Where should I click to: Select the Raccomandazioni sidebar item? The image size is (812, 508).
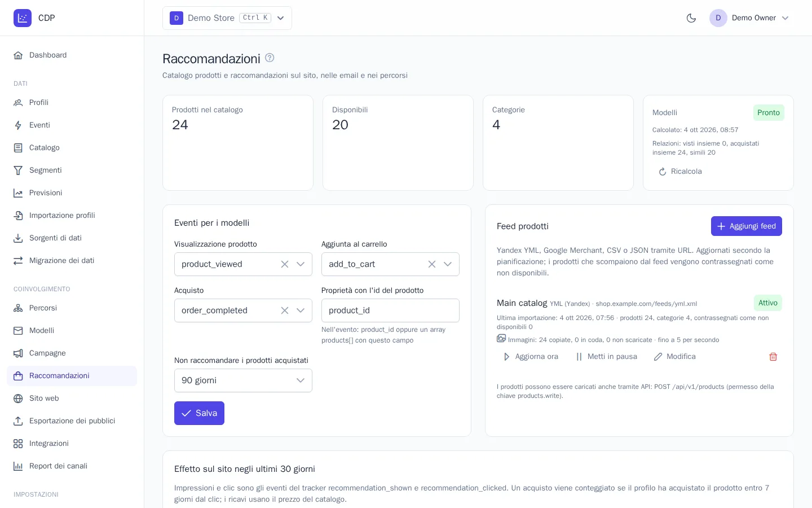pyautogui.click(x=72, y=376)
